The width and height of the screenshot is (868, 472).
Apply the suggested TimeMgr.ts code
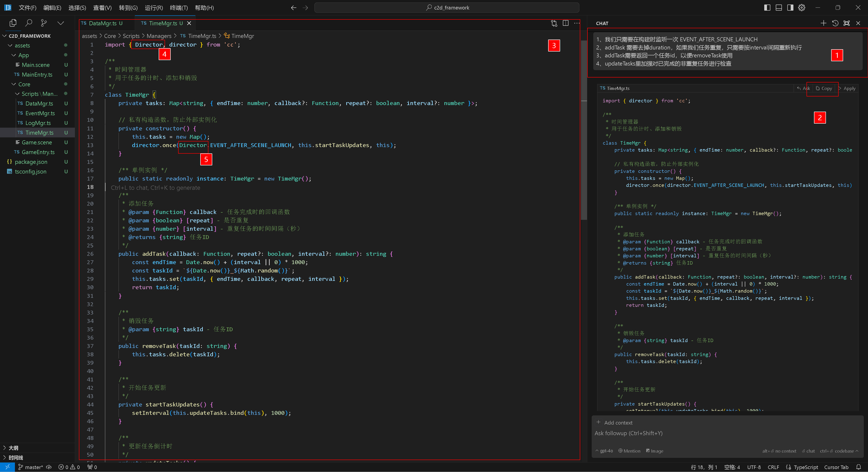(x=847, y=88)
